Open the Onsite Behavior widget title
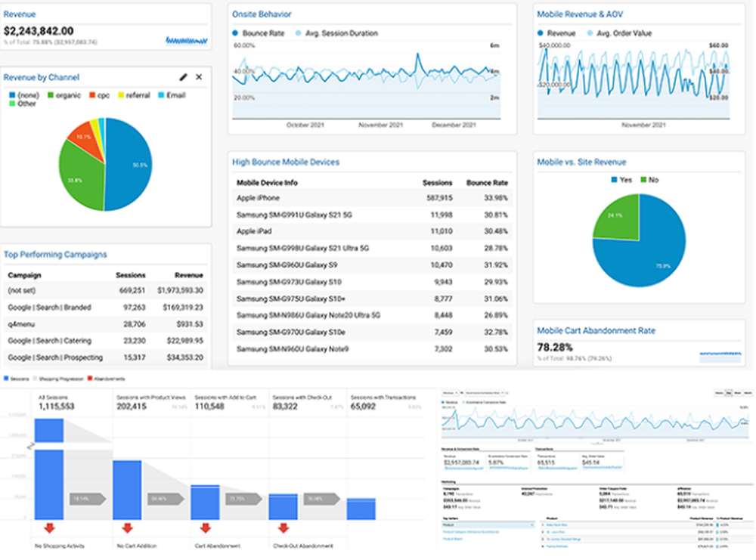 pos(262,14)
